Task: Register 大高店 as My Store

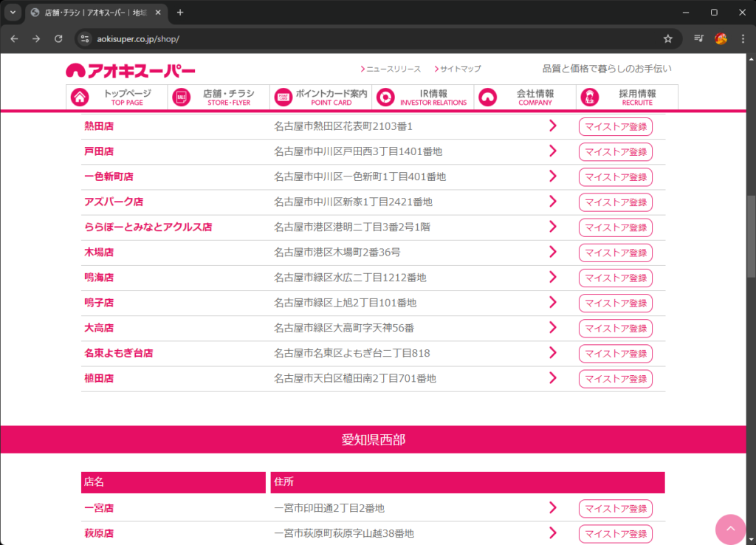Action: (x=616, y=328)
